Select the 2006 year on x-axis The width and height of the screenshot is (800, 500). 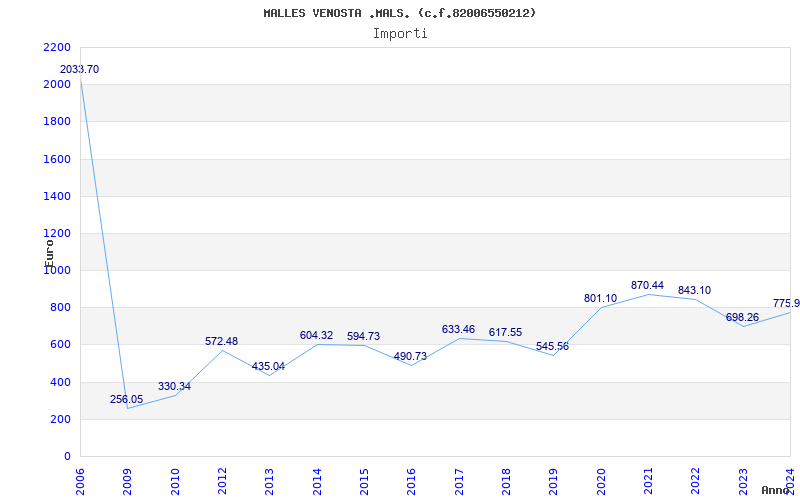point(80,482)
